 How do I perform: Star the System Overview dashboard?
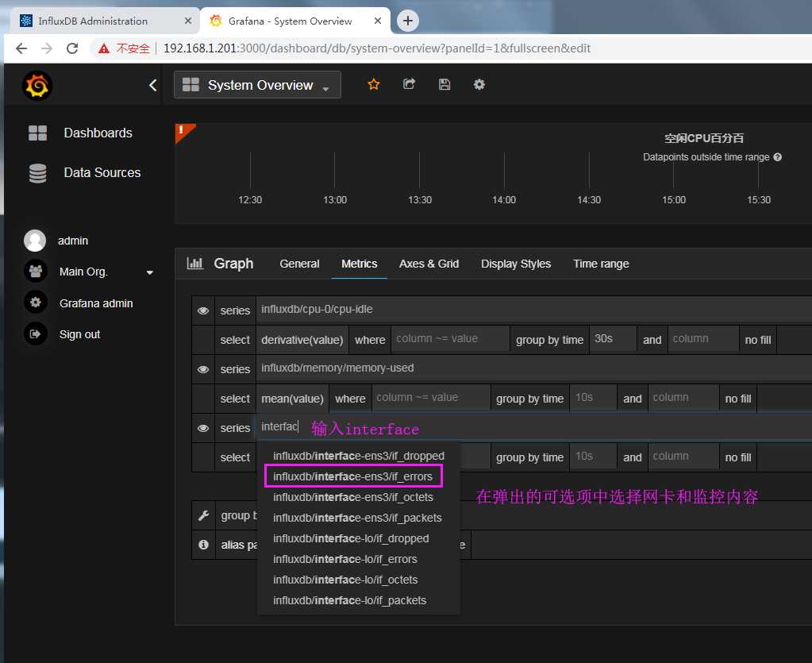coord(374,84)
